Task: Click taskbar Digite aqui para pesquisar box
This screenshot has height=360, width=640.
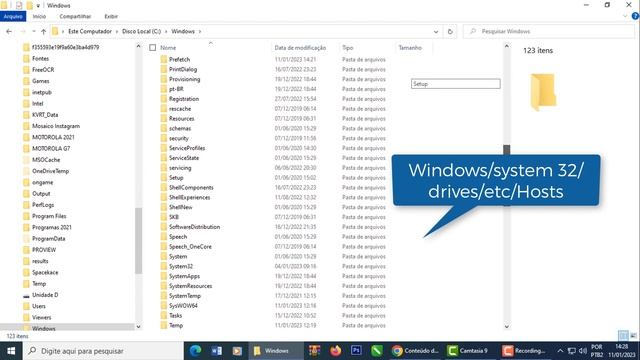Action: [103, 351]
